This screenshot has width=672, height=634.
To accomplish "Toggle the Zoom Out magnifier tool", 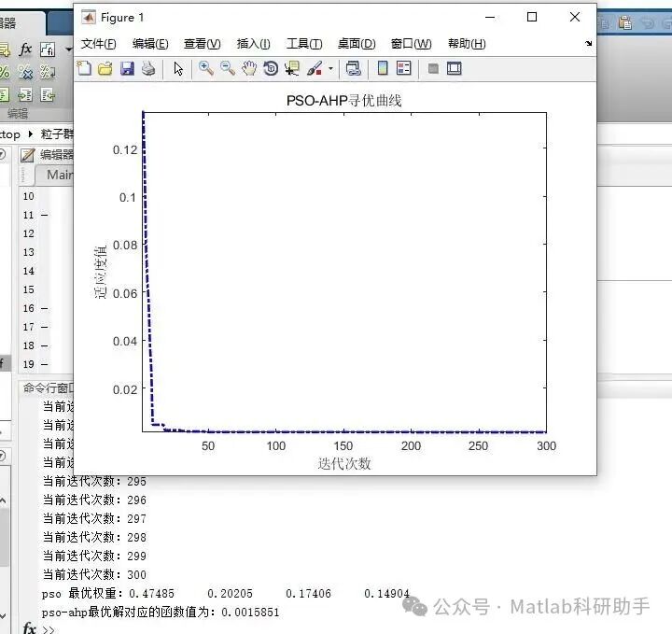I will pos(228,68).
